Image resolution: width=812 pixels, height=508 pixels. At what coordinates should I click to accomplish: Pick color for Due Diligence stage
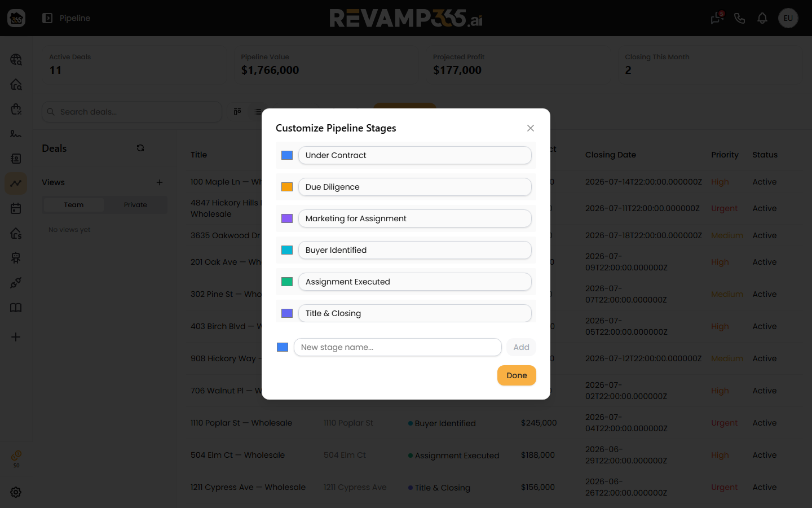click(287, 187)
